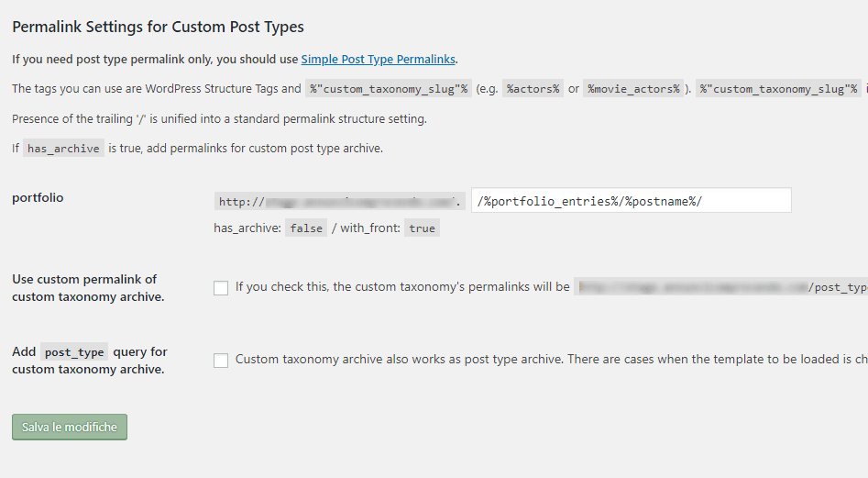Check the post_type query for taxonomy archive box

tap(221, 361)
